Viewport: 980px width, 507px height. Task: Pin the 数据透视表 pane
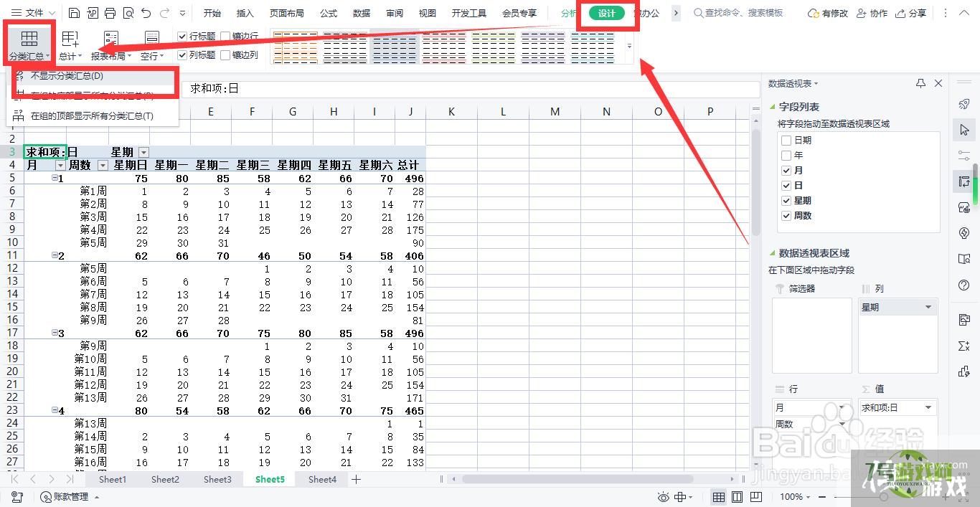tap(920, 84)
